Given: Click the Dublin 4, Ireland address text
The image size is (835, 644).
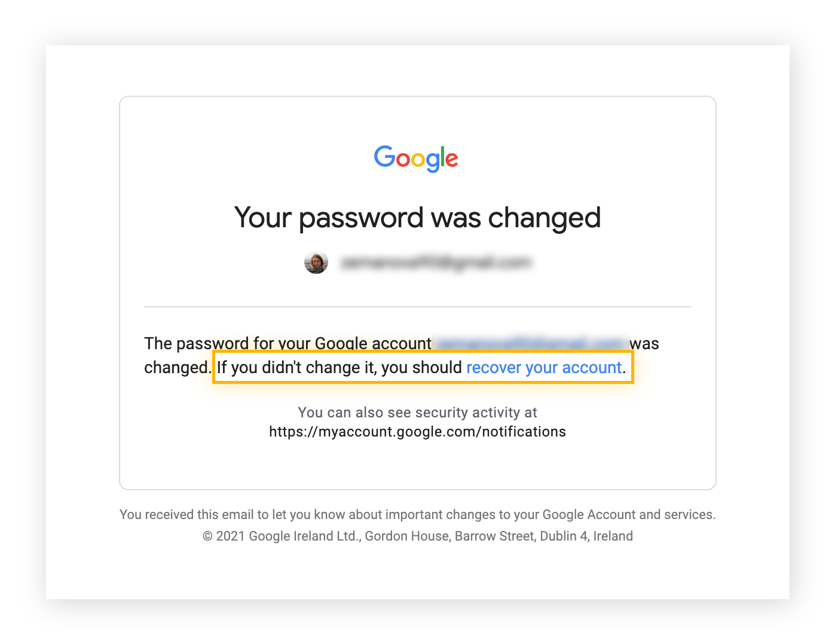Looking at the screenshot, I should 586,536.
